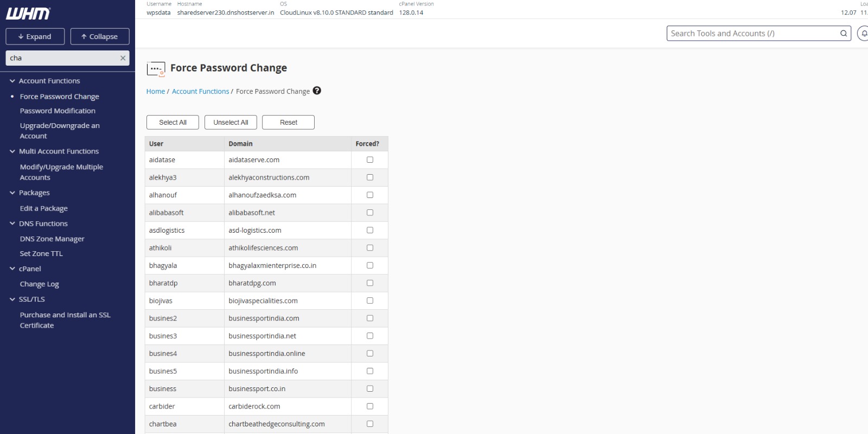Click the Force Password Change page icon
This screenshot has height=434, width=868.
(156, 69)
